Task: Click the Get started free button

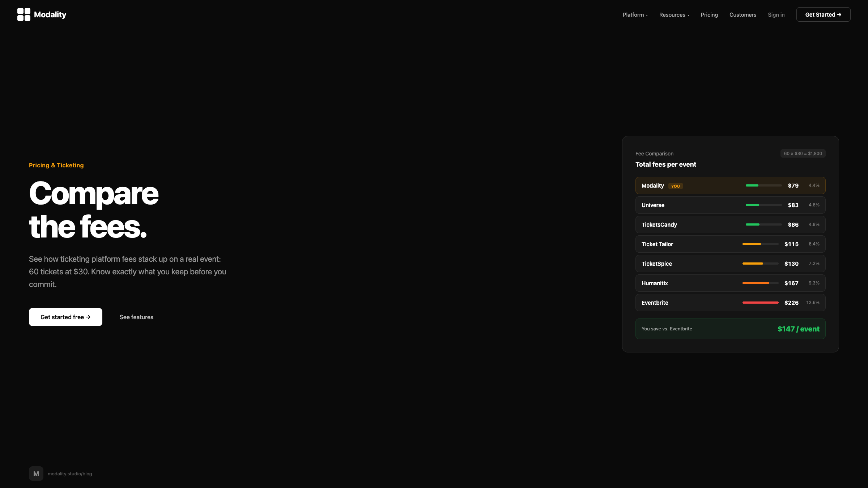Action: pyautogui.click(x=65, y=317)
